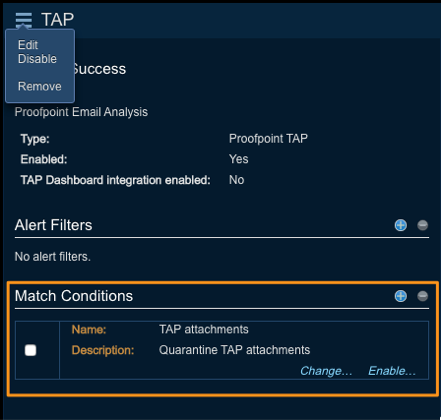
Task: Pick Remove from the dropdown menu
Action: 40,87
